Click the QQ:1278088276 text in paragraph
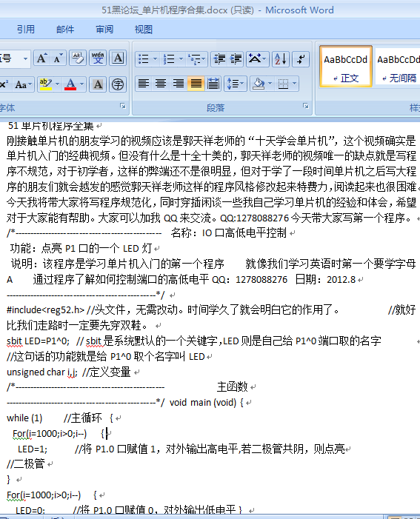 [255, 218]
